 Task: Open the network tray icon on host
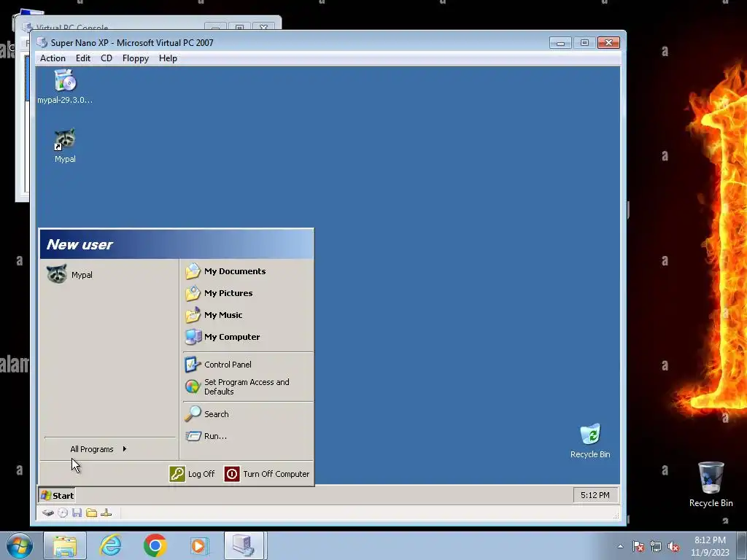(x=656, y=546)
